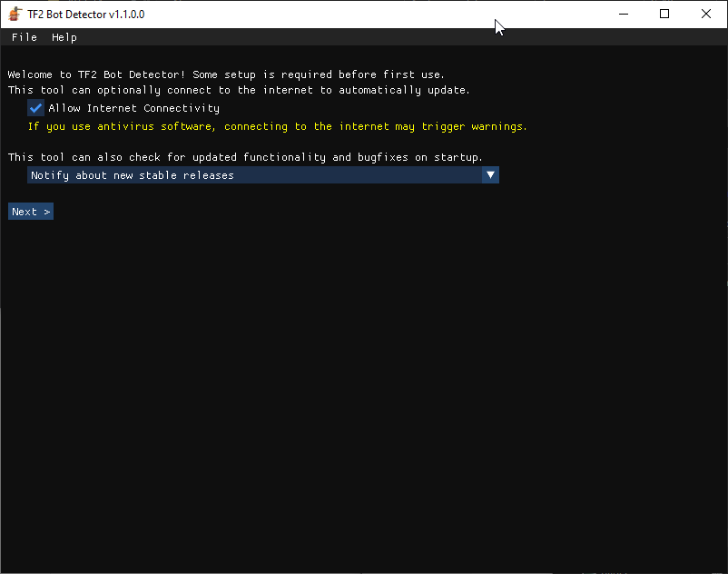The width and height of the screenshot is (728, 574).
Task: Click the Welcome to TF2 Bot Detector message
Action: click(x=226, y=74)
